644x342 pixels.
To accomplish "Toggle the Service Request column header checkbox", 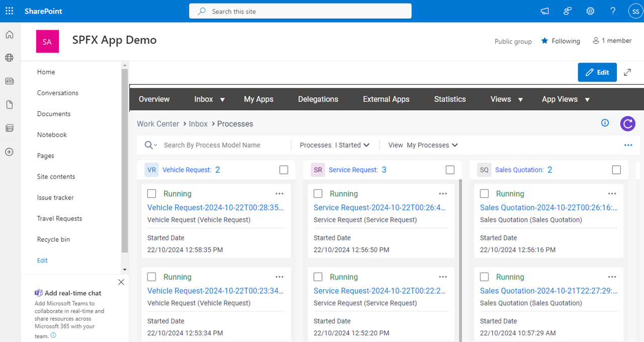I will click(450, 170).
